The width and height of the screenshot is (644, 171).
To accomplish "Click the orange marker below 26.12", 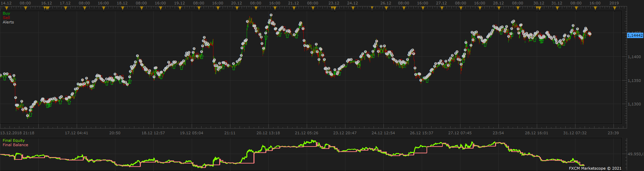I will pyautogui.click(x=386, y=8).
